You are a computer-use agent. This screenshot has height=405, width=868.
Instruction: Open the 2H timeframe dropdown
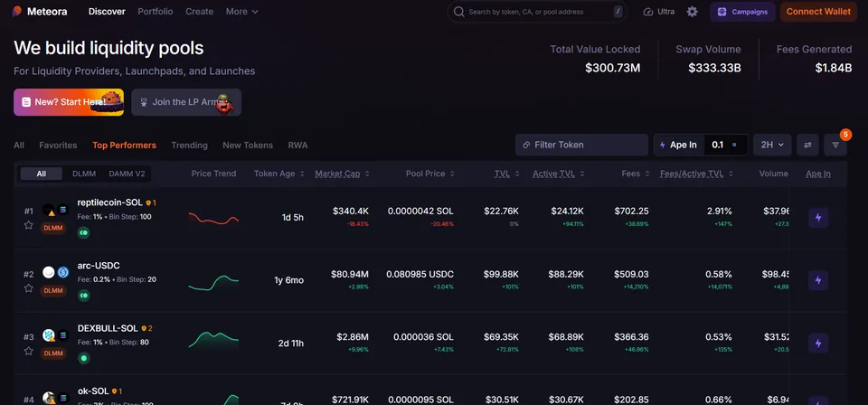point(772,145)
